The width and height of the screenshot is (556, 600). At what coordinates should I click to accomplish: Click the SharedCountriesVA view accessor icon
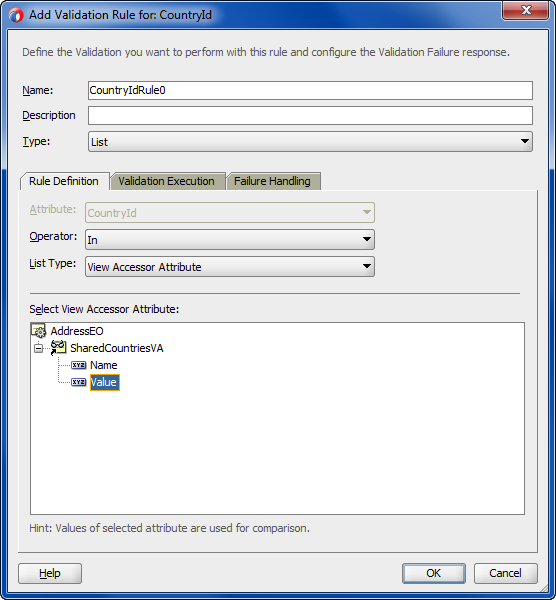click(59, 347)
